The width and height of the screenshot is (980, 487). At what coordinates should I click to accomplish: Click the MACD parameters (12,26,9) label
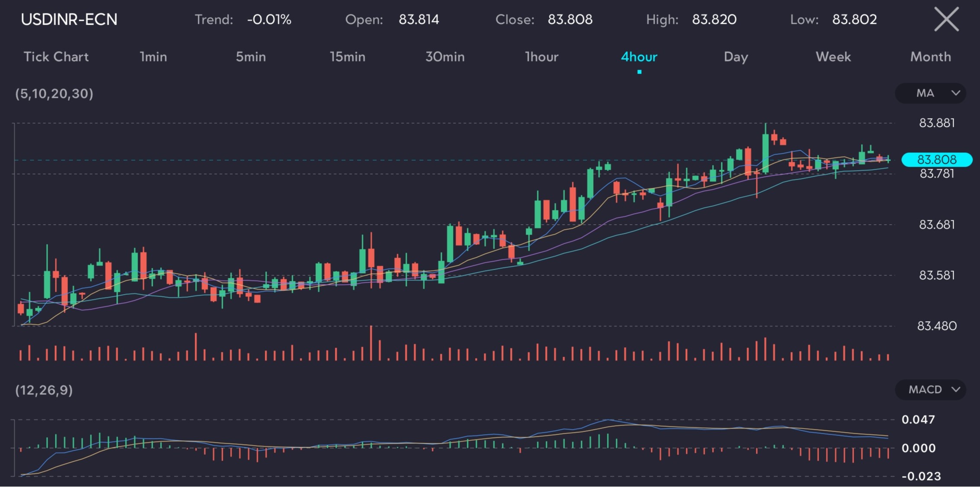coord(44,390)
